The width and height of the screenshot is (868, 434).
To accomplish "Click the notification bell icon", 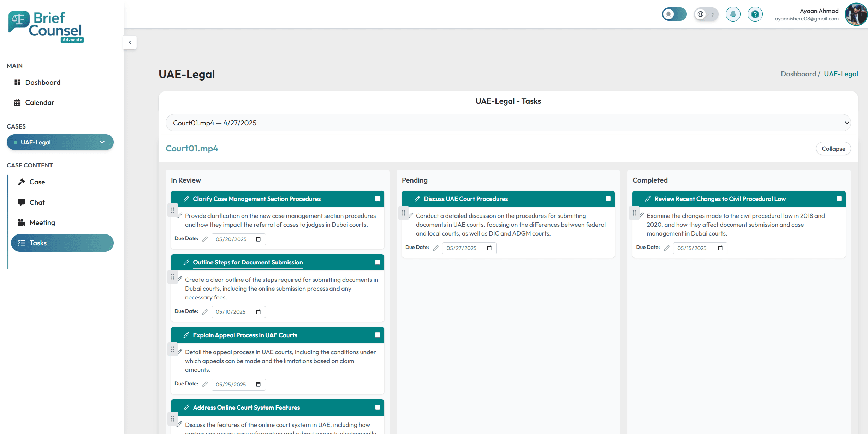I will [733, 14].
